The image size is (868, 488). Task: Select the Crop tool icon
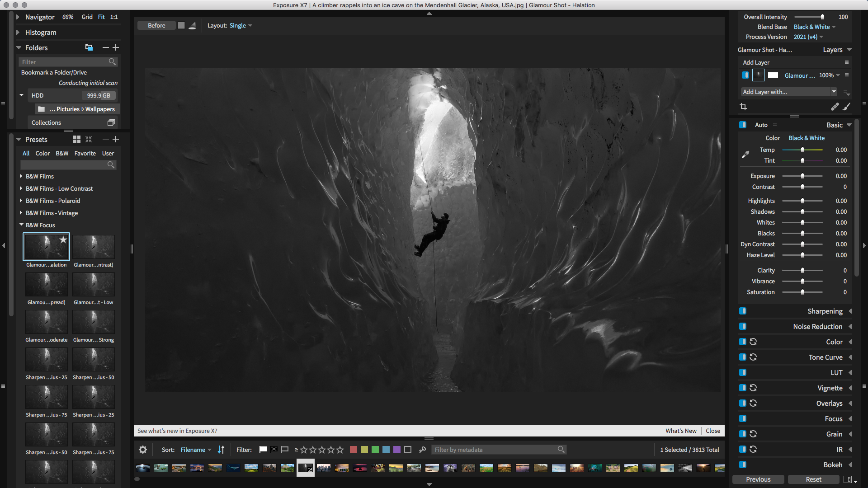click(743, 107)
